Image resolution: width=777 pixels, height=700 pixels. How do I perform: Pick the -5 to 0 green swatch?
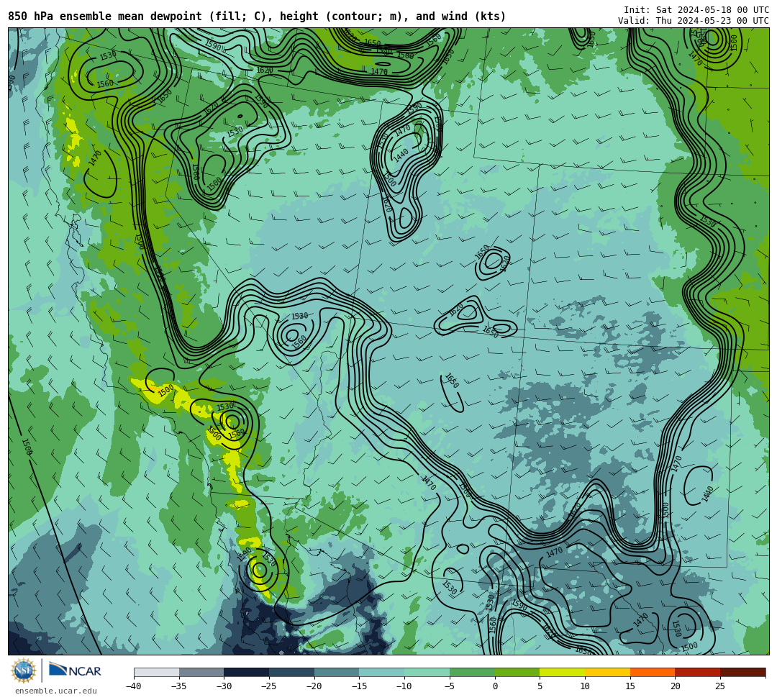coord(472,672)
